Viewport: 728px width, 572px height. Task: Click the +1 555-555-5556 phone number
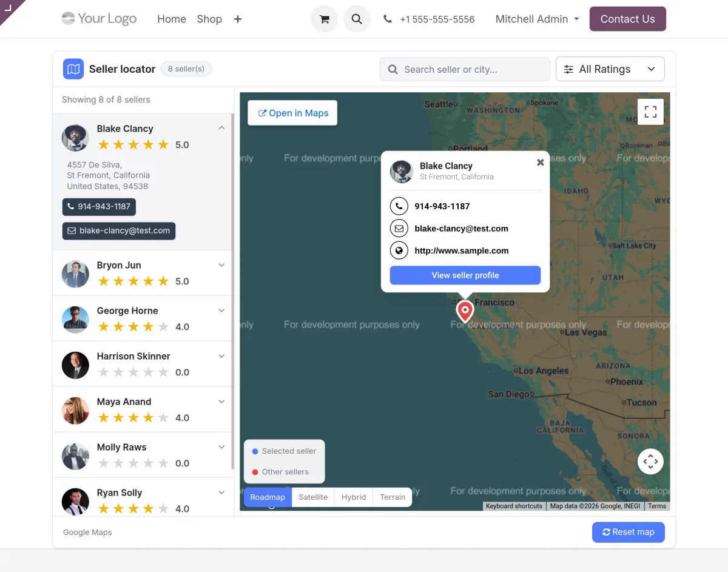(437, 19)
